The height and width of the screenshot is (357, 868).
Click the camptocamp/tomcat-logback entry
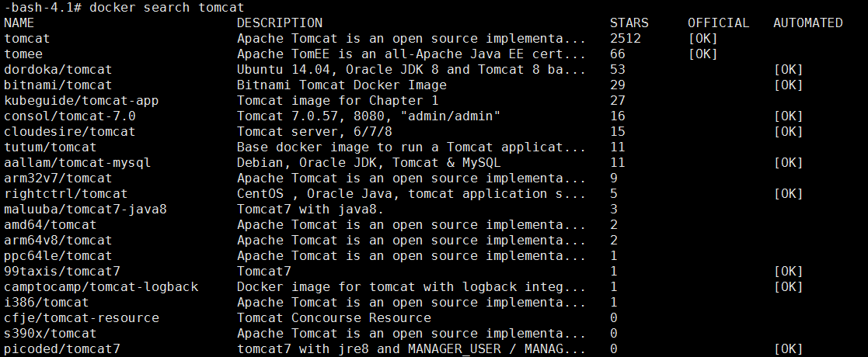pos(101,287)
